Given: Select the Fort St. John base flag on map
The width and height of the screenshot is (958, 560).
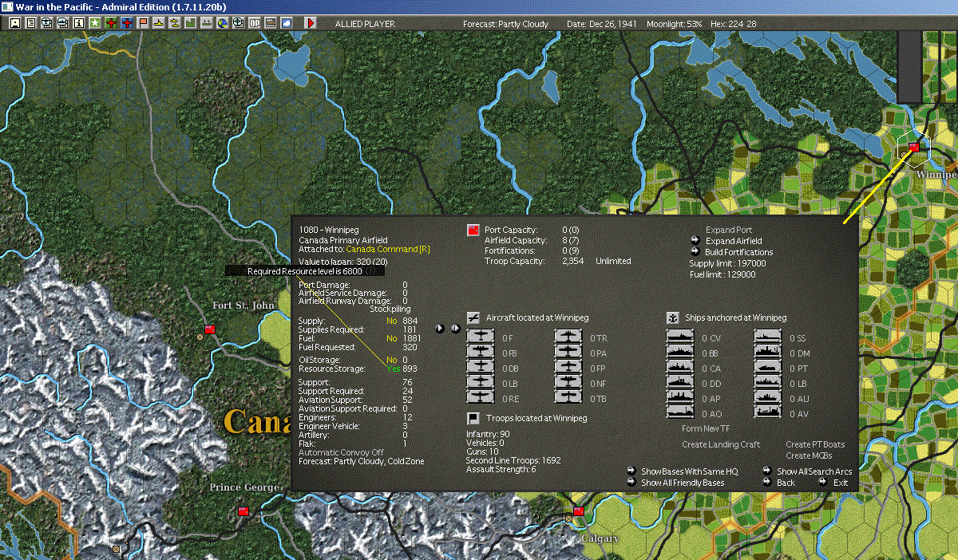Looking at the screenshot, I should pyautogui.click(x=210, y=329).
